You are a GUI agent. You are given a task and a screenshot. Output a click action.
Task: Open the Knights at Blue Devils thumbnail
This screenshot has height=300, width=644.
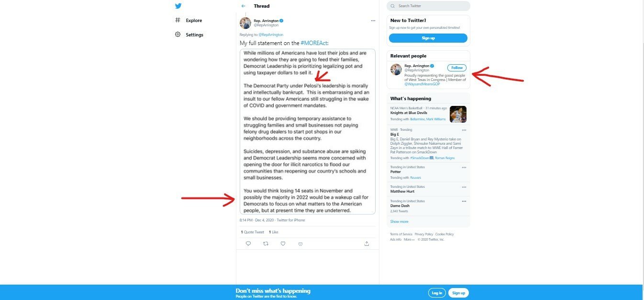458,114
